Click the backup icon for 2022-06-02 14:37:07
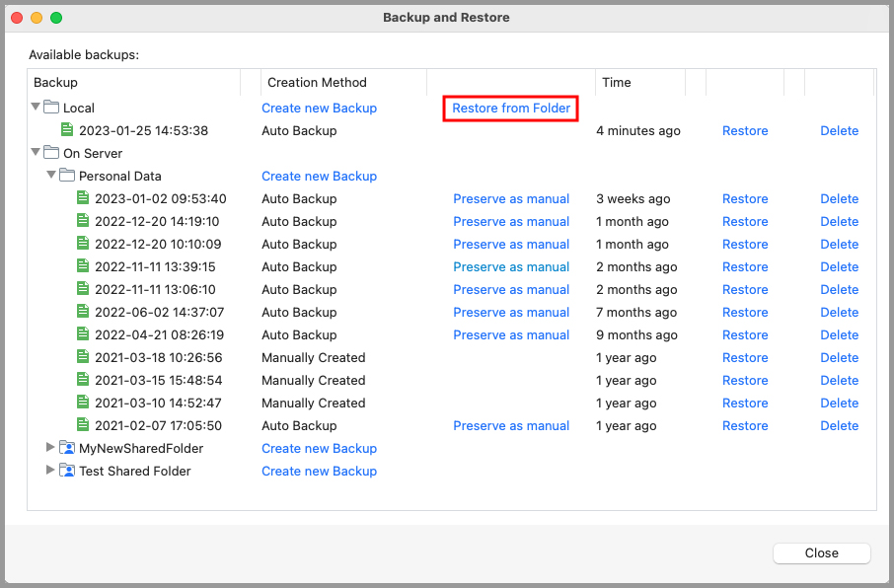Screen dimensions: 894x588 (x=83, y=312)
